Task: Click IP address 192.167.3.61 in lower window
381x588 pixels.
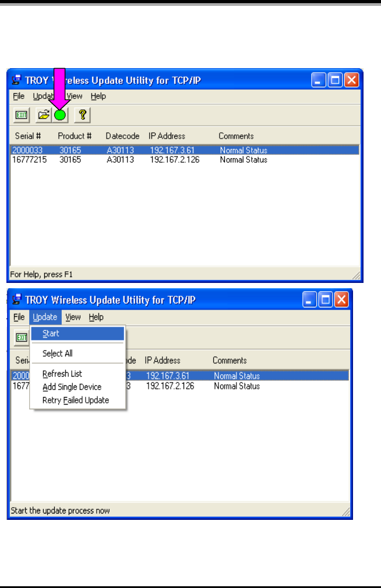Action: pos(168,376)
